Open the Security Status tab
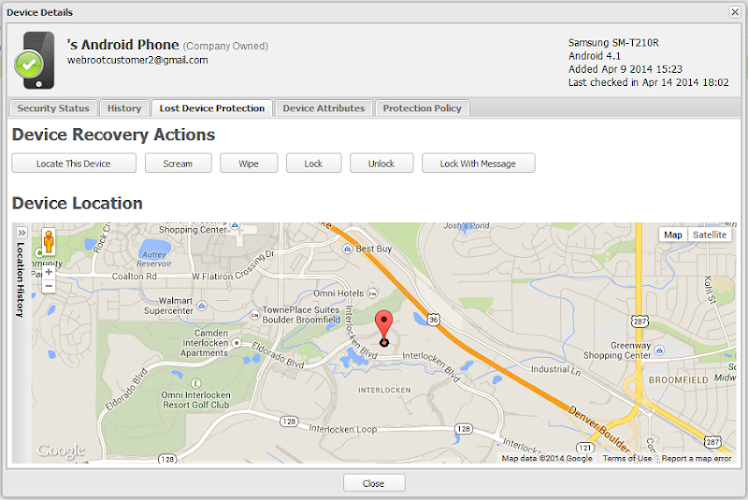This screenshot has height=500, width=748. 53,108
